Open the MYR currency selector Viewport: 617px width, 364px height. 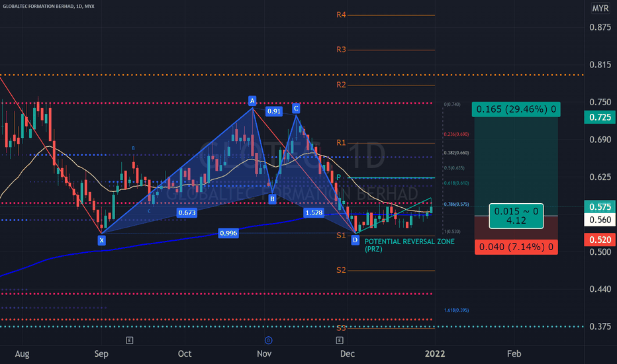pos(600,8)
